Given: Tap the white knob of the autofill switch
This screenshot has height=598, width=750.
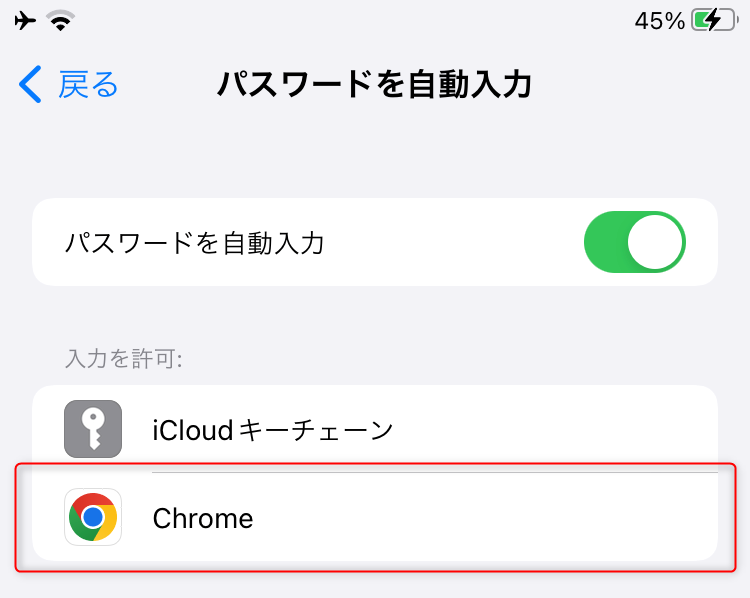Looking at the screenshot, I should point(655,242).
